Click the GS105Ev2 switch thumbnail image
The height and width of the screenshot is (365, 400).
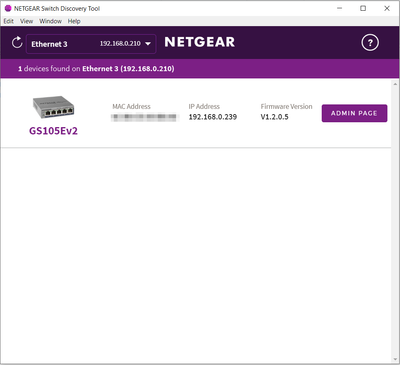click(53, 107)
